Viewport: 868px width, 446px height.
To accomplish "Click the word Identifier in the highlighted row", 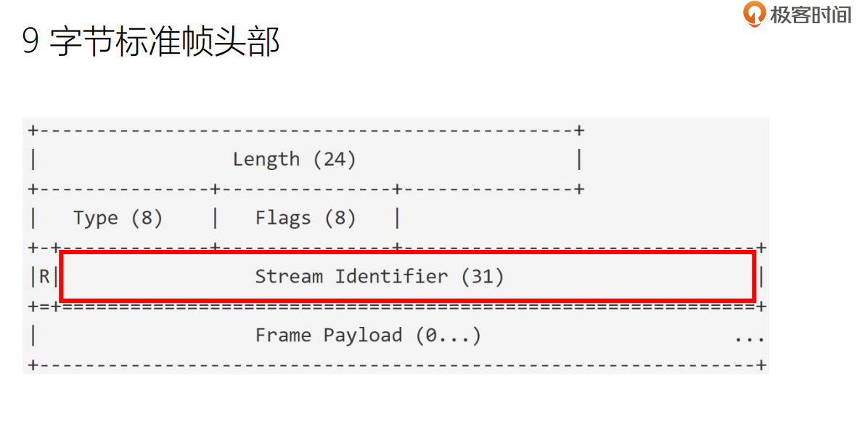I will pyautogui.click(x=390, y=277).
